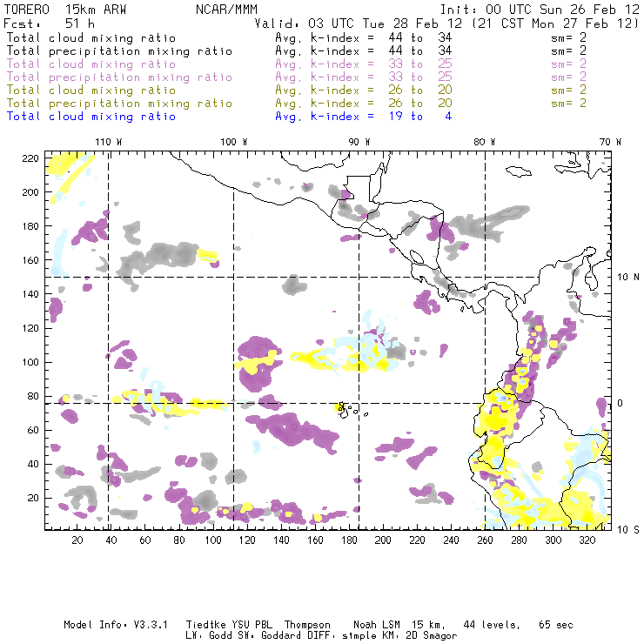Click the "200" label on the horizontal axis
Viewport: 644px width, 644px height.
pyautogui.click(x=383, y=540)
